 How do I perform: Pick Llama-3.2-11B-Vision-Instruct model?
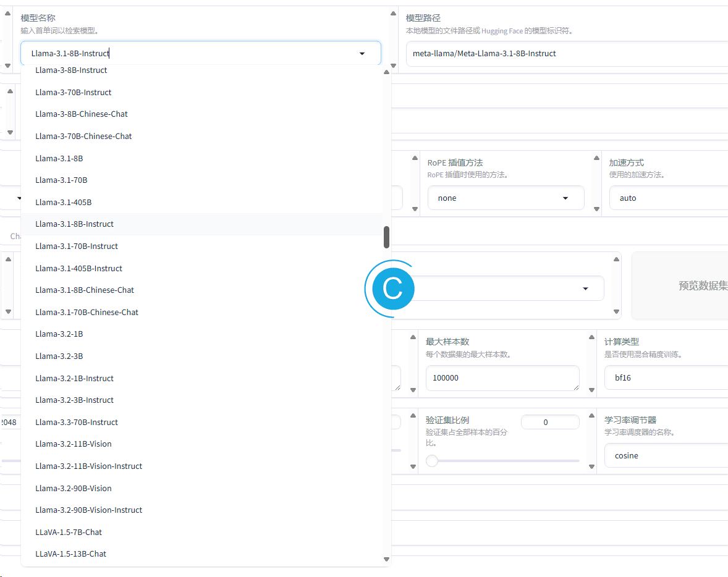201,466
